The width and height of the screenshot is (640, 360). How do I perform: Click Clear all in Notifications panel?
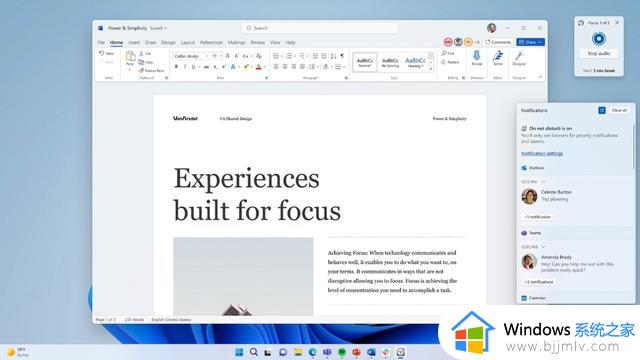coord(619,110)
